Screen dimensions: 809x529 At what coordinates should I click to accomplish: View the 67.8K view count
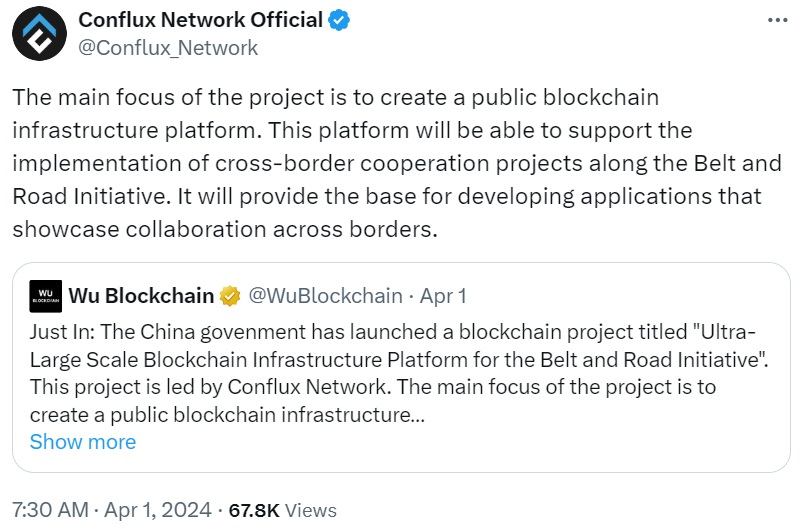click(x=254, y=510)
